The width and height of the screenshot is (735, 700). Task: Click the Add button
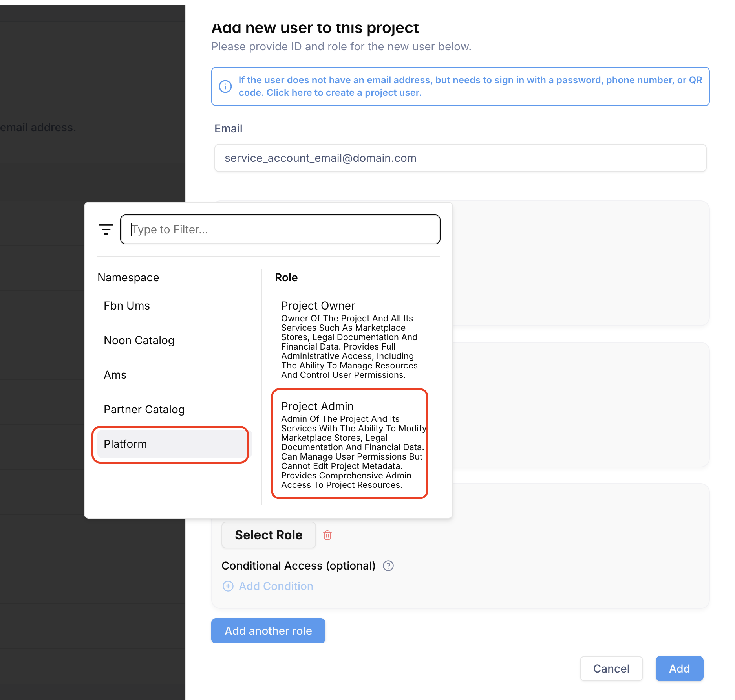679,669
